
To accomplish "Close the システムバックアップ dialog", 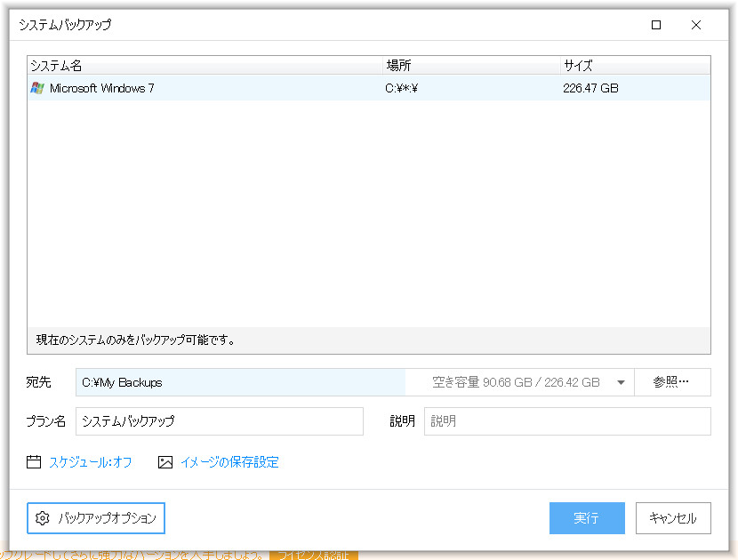I will click(696, 25).
